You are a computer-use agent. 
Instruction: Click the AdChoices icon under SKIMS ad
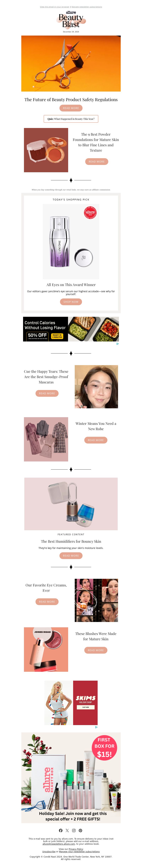[x=96, y=727]
